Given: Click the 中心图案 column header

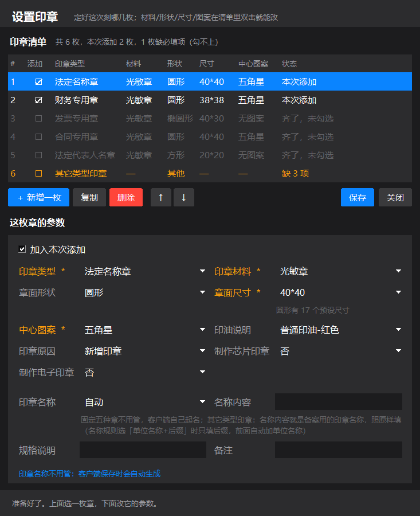Looking at the screenshot, I should pos(253,64).
